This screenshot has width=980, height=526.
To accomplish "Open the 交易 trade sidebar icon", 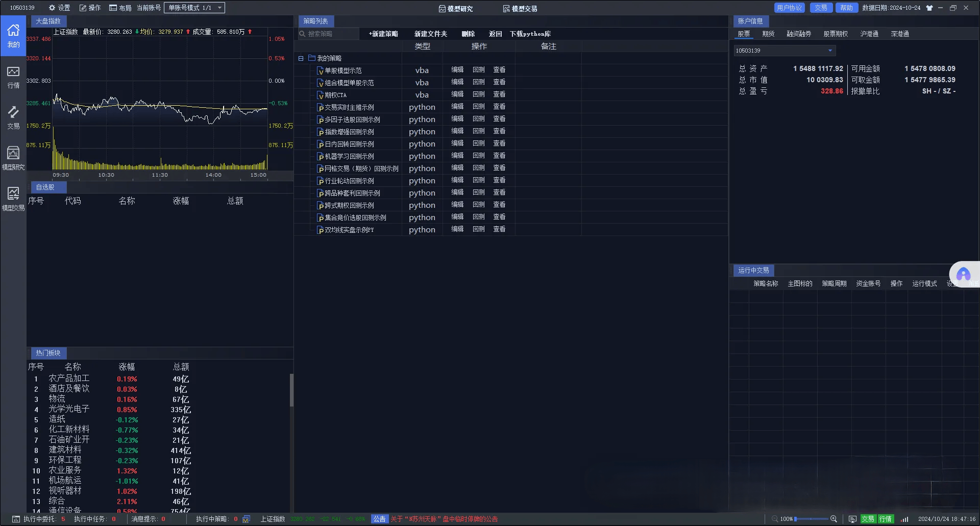I will [13, 117].
